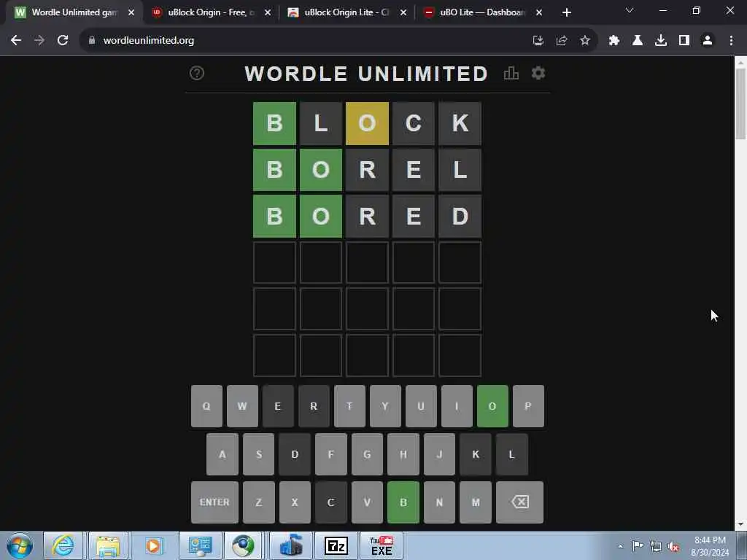747x560 pixels.
Task: Open the Wordle settings gear icon
Action: coord(538,74)
